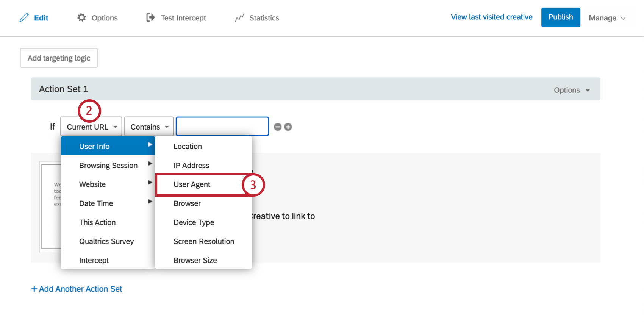Image resolution: width=644 pixels, height=322 pixels.
Task: Click Add targeting logic button
Action: click(59, 58)
